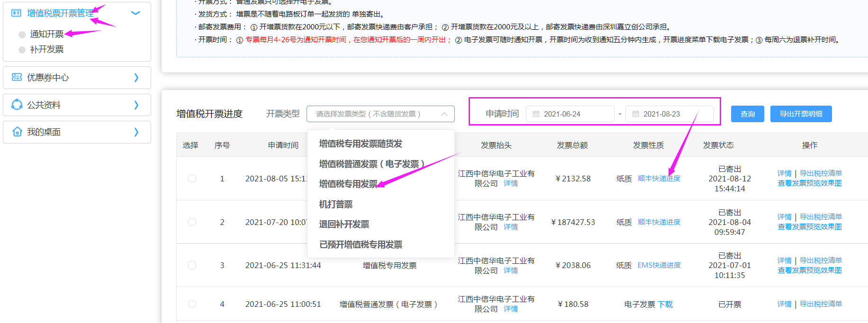This screenshot has width=868, height=323.
Task: Open 顺丰快递进度 link in row 1
Action: coord(659,179)
